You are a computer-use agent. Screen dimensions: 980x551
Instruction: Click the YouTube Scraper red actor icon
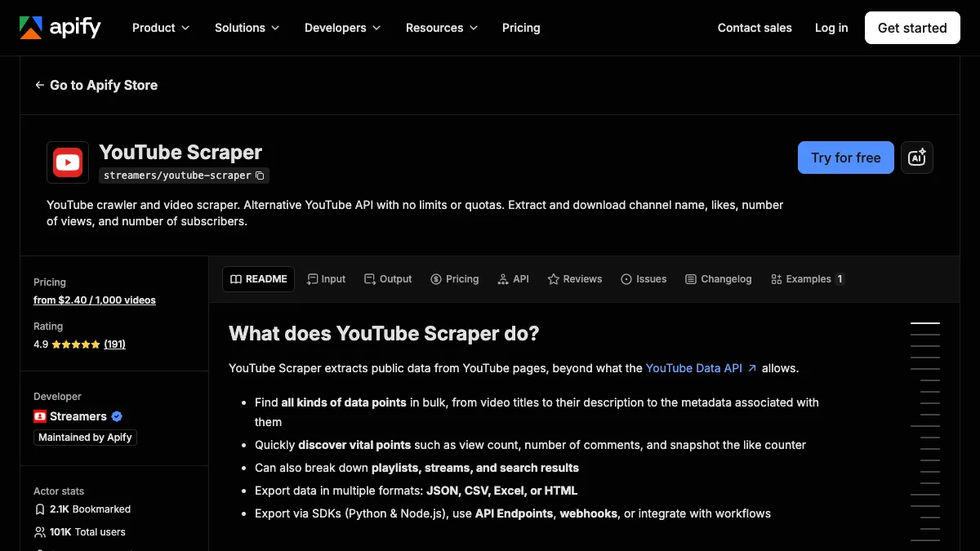(68, 162)
